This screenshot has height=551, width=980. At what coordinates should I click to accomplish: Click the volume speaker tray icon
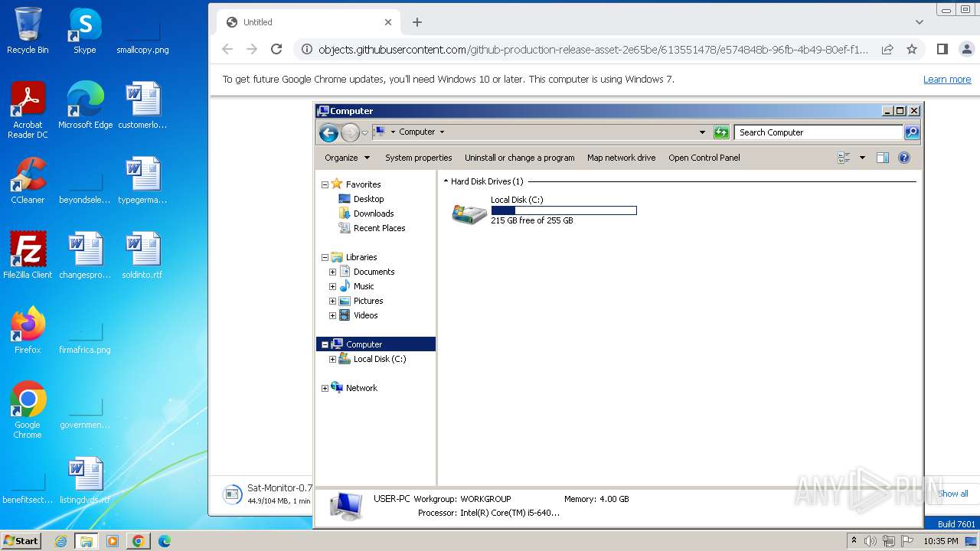pos(871,541)
